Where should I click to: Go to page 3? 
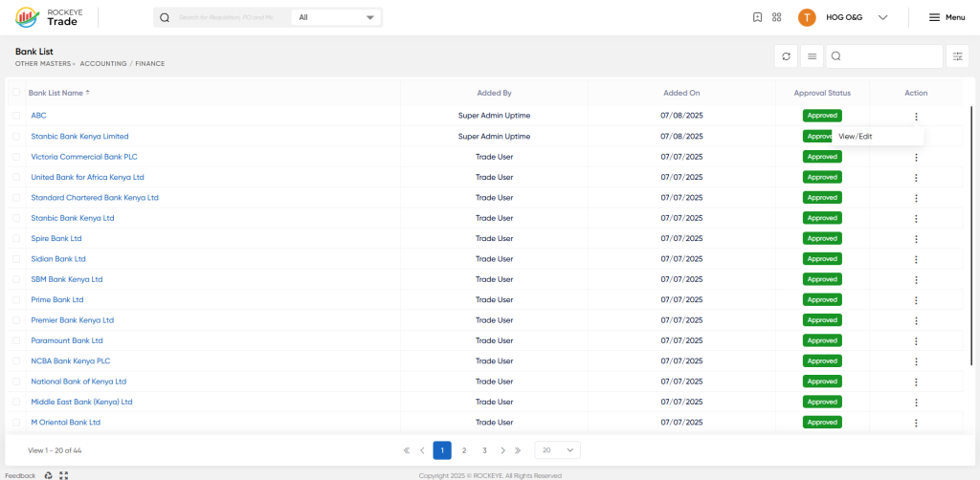click(484, 450)
